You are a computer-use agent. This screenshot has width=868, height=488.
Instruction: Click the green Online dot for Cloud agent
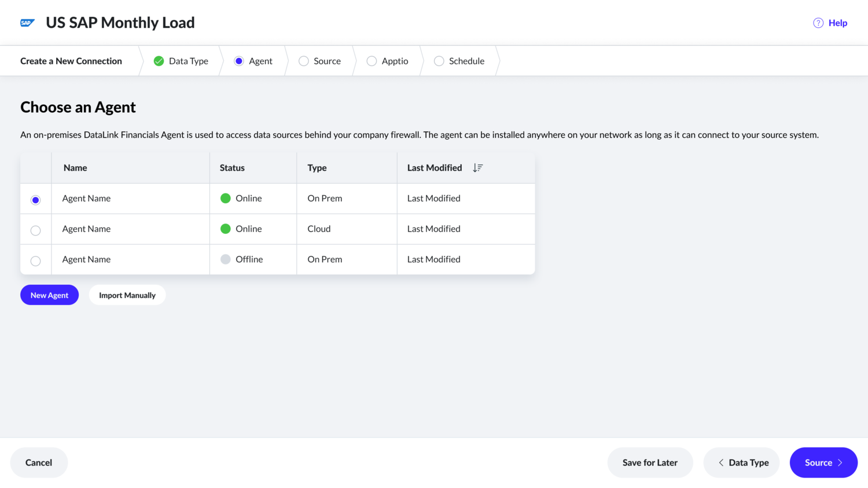point(226,229)
